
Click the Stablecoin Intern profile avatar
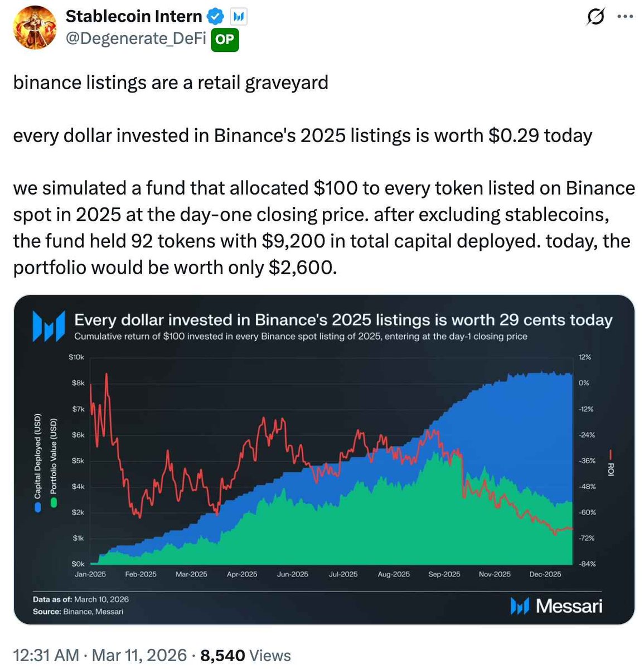(x=35, y=27)
